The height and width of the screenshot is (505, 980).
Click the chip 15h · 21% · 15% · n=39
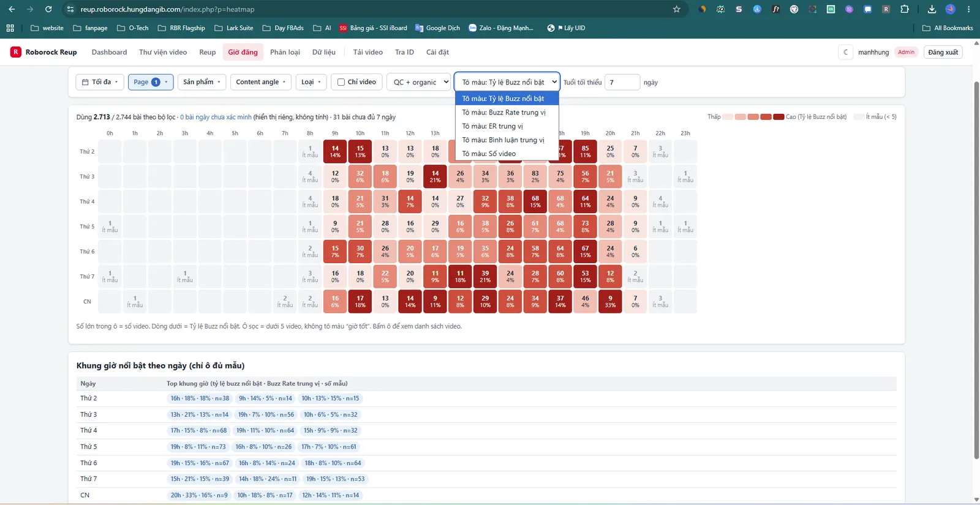point(200,479)
